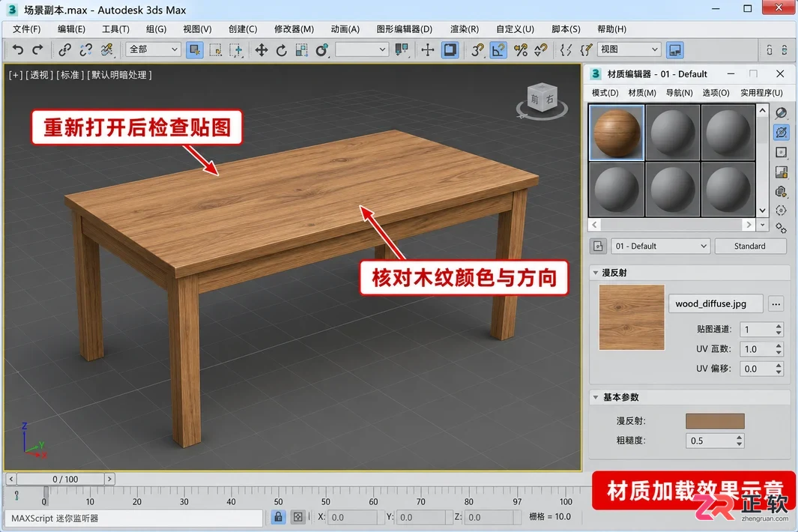Open 实用程序(U) menu in material editor
The width and height of the screenshot is (798, 532).
(x=761, y=93)
